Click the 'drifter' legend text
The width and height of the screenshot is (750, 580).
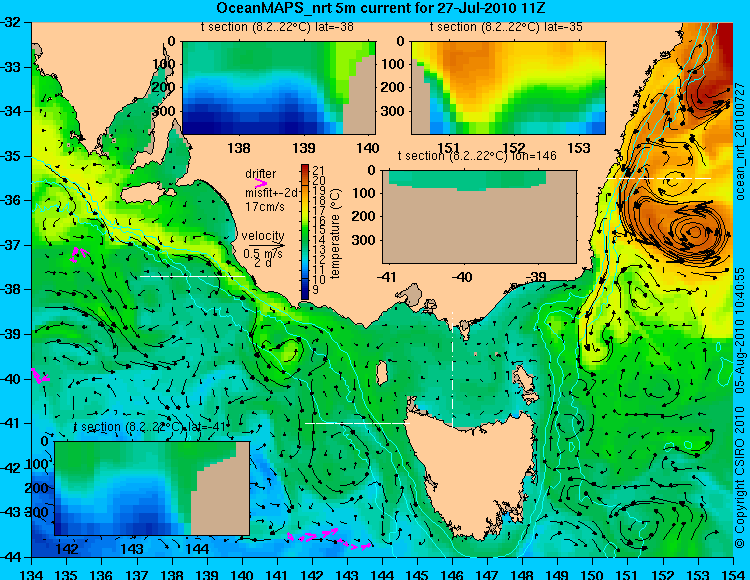(260, 174)
